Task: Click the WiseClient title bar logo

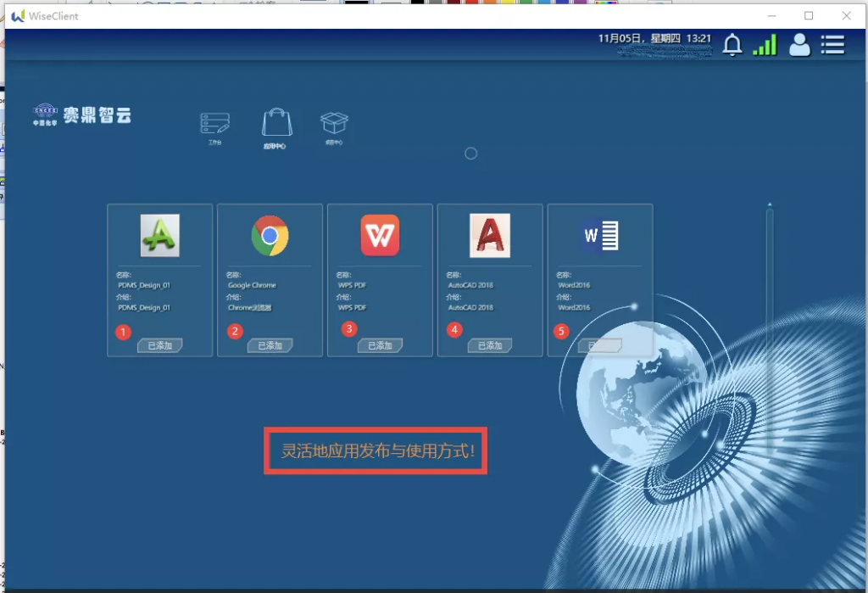Action: pos(19,15)
